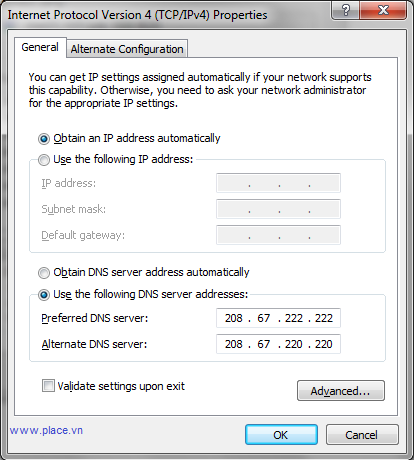Choose Obtain DNS server address automatically
The height and width of the screenshot is (460, 416).
(44, 273)
